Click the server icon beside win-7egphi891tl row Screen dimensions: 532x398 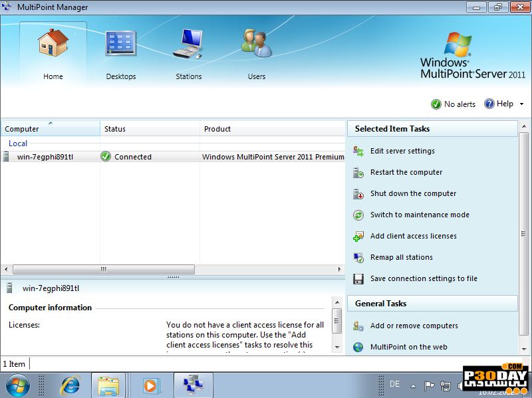(x=6, y=157)
